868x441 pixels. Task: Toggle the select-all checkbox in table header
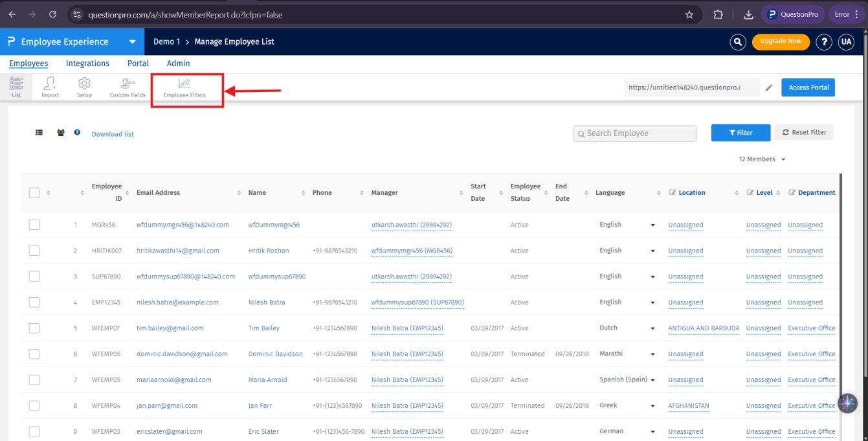(x=34, y=192)
